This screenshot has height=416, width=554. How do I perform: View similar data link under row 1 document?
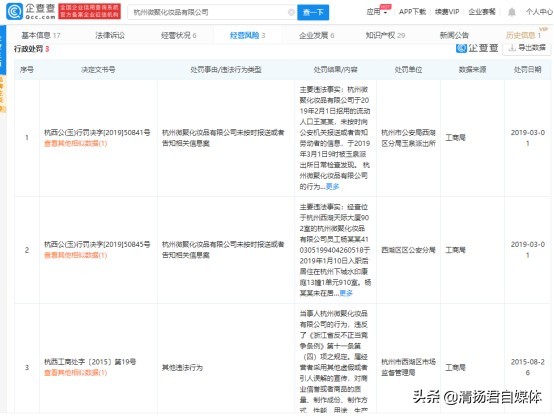coord(75,143)
